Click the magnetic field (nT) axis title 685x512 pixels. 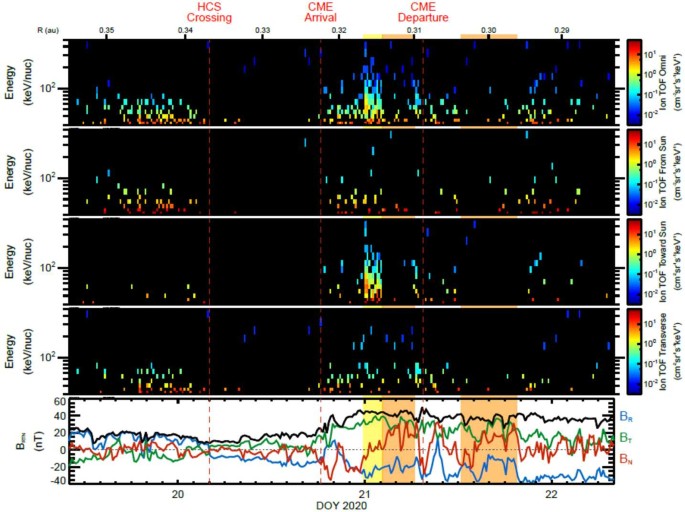click(x=30, y=441)
